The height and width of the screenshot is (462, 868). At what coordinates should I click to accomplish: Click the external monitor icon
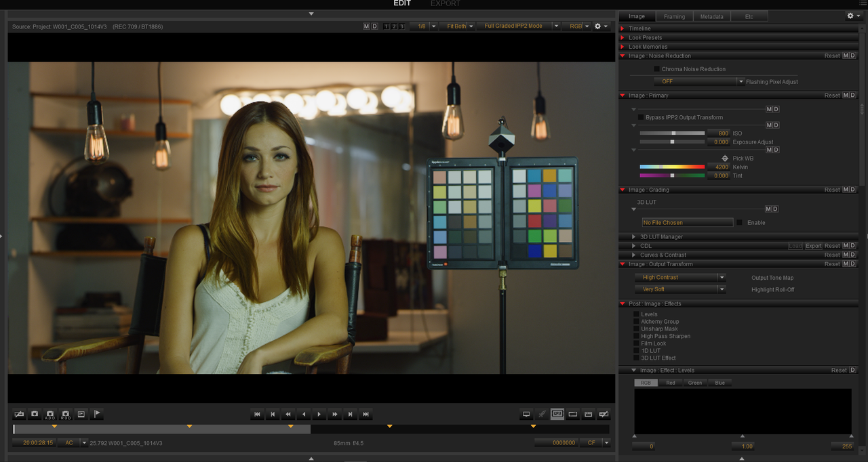coord(526,414)
